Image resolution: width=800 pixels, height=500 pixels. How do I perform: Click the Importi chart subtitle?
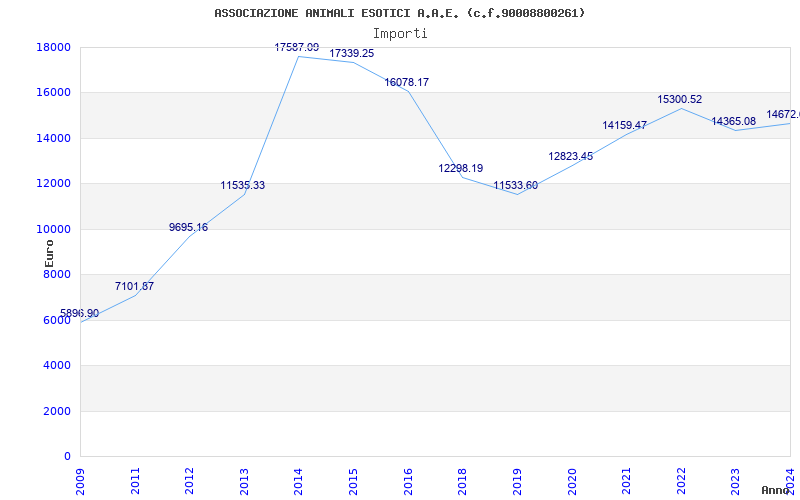400,34
